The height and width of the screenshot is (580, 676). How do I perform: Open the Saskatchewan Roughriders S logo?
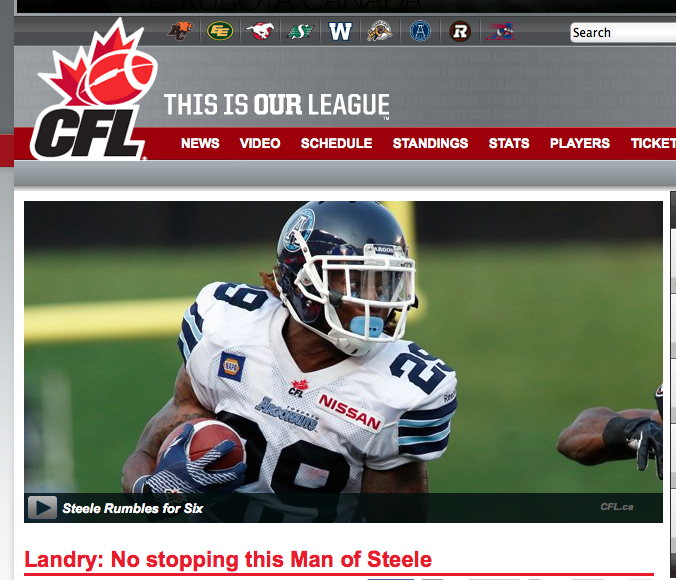pyautogui.click(x=300, y=31)
